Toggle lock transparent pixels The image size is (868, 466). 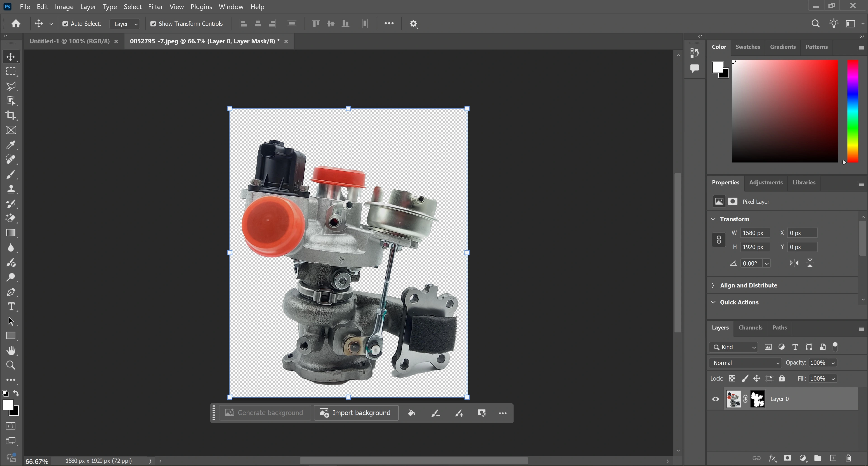732,379
